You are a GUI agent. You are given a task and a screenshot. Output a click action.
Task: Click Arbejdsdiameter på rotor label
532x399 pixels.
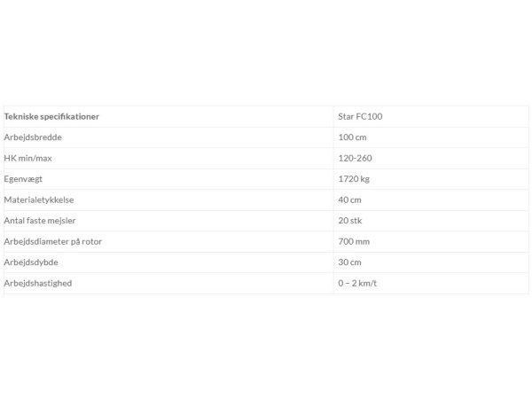click(x=53, y=241)
